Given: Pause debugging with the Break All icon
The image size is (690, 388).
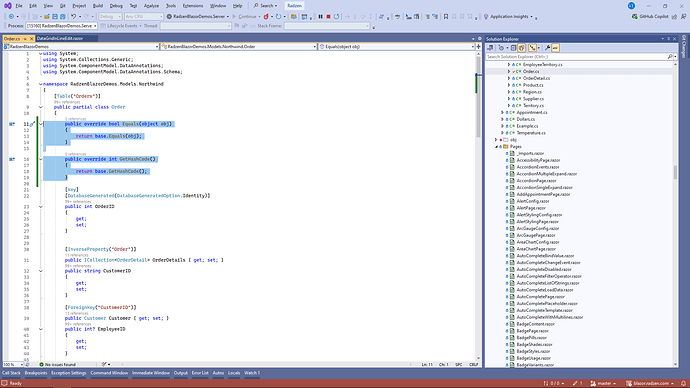Looking at the screenshot, I should click(x=320, y=17).
